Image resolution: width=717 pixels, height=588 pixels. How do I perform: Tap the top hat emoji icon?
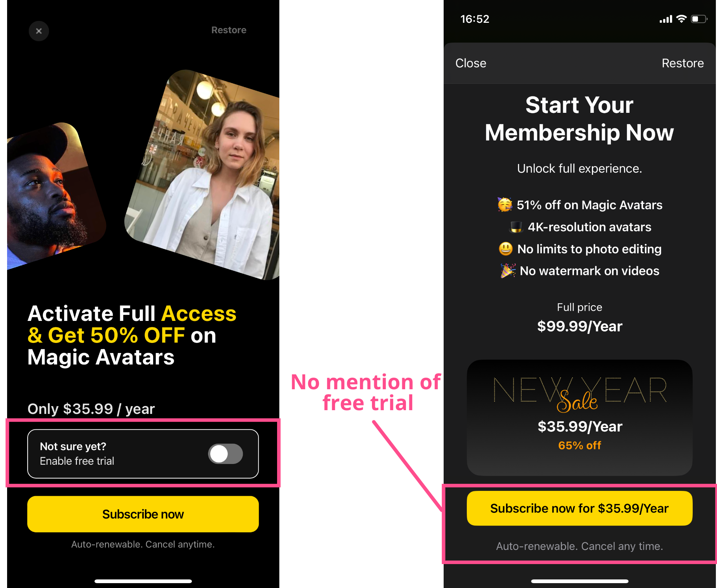click(x=516, y=227)
